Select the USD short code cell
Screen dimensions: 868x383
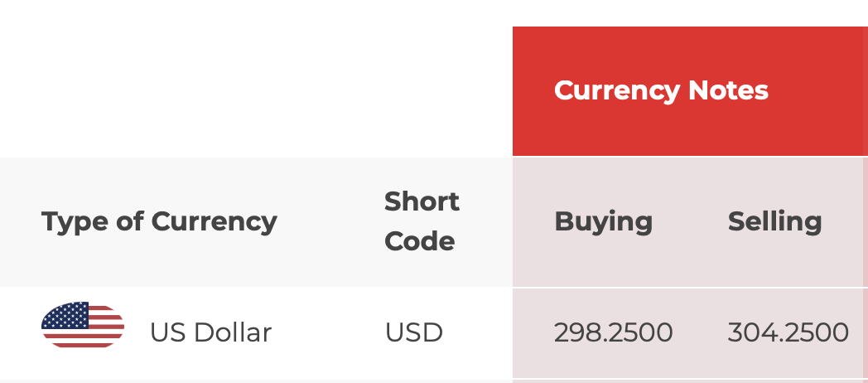[x=413, y=332]
